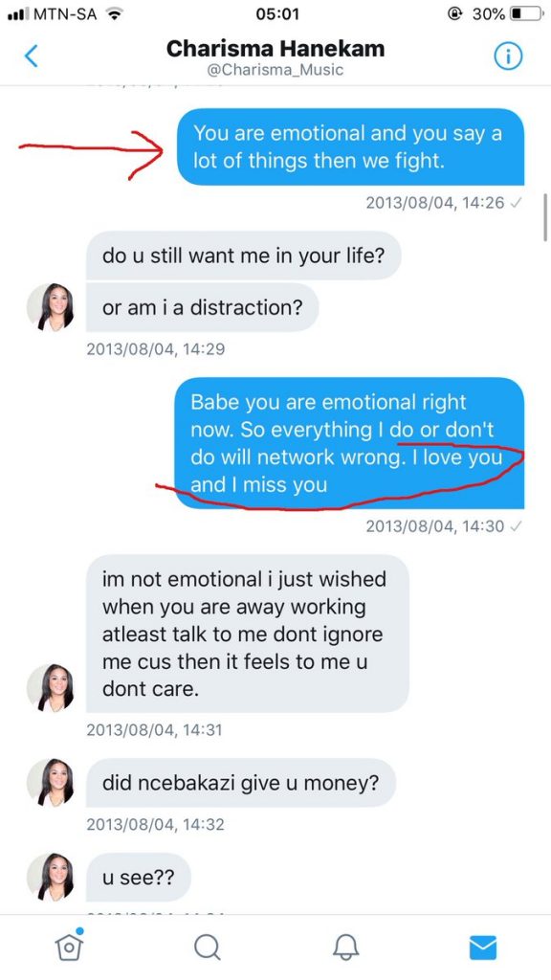
Task: Select the 'You are emotional and you say' bubble
Action: pos(350,146)
